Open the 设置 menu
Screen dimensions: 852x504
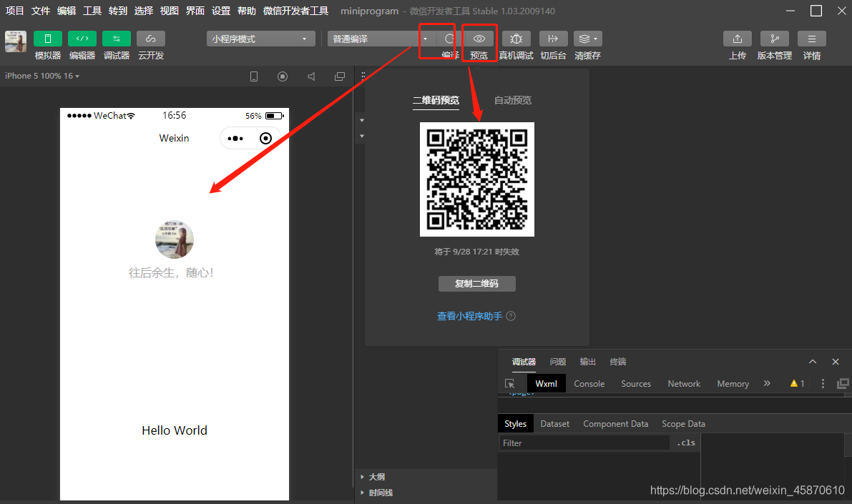[x=221, y=11]
